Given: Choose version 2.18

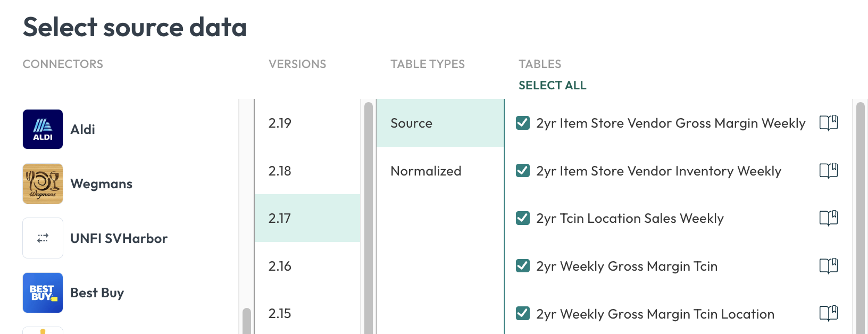Looking at the screenshot, I should point(307,171).
